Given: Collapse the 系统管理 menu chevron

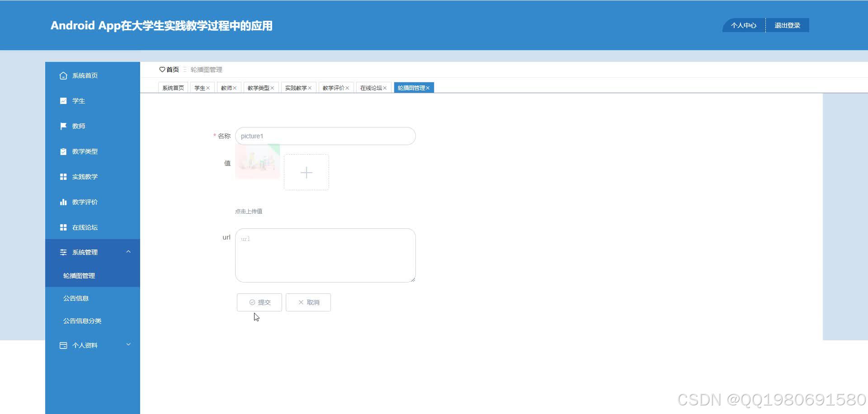Looking at the screenshot, I should tap(129, 252).
